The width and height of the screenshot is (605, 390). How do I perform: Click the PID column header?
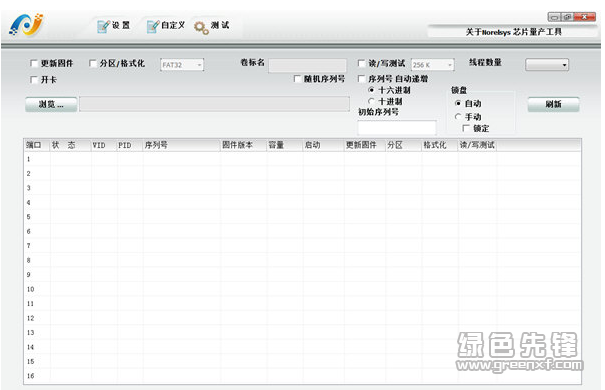coord(130,145)
